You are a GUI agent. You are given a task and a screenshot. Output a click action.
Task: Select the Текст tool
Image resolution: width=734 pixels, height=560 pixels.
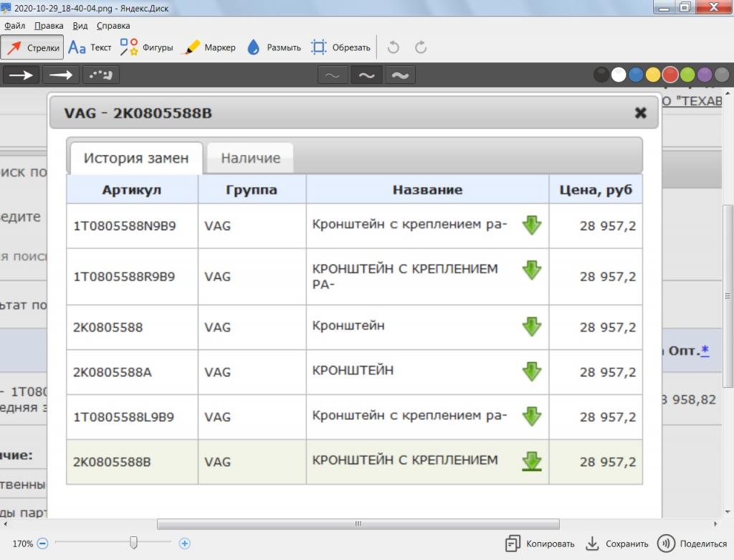point(90,47)
